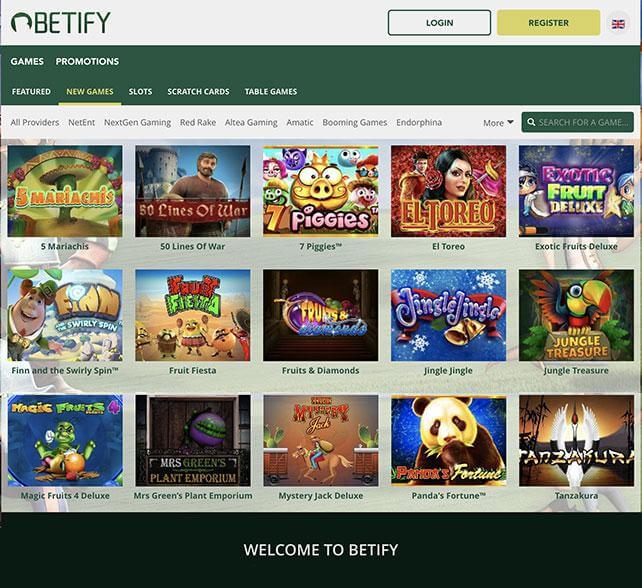Launch the El Toreo game tile
The image size is (642, 588).
click(x=448, y=191)
